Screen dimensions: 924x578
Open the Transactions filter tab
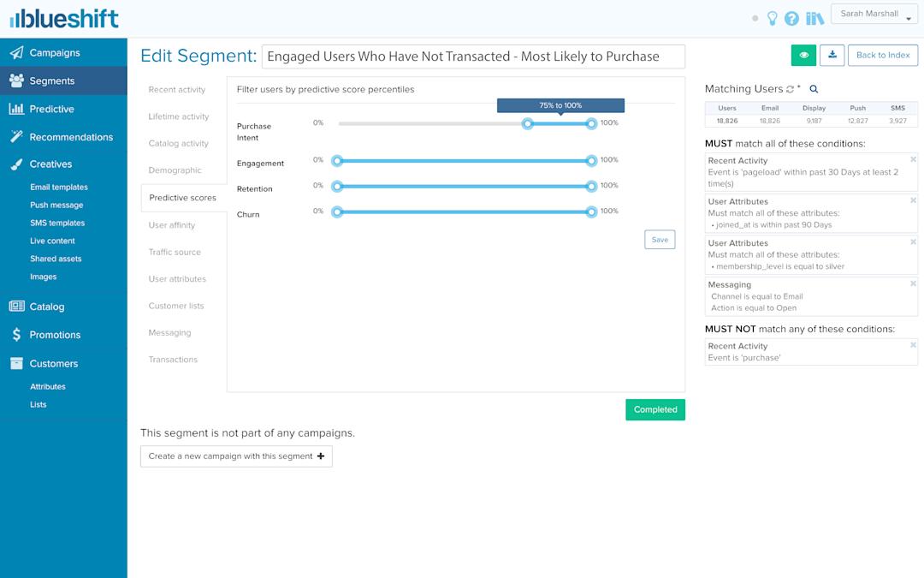coord(173,359)
